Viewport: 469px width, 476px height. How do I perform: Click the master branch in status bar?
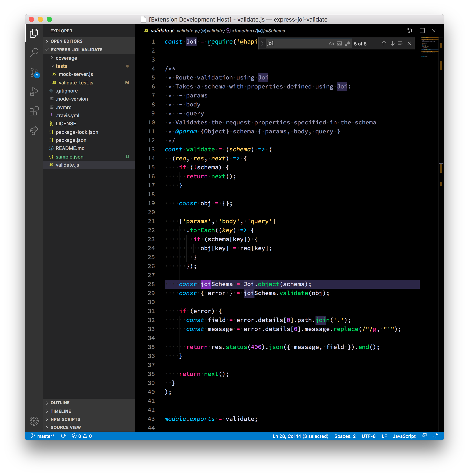point(43,436)
